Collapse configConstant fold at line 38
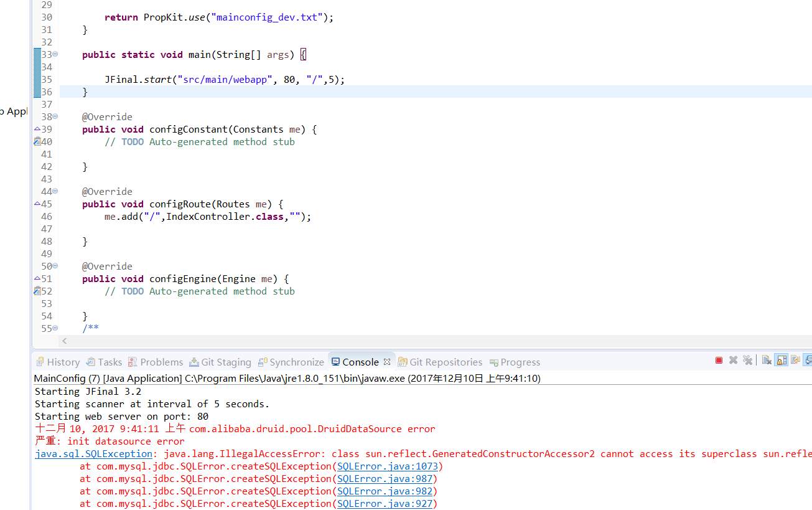 pyautogui.click(x=55, y=116)
